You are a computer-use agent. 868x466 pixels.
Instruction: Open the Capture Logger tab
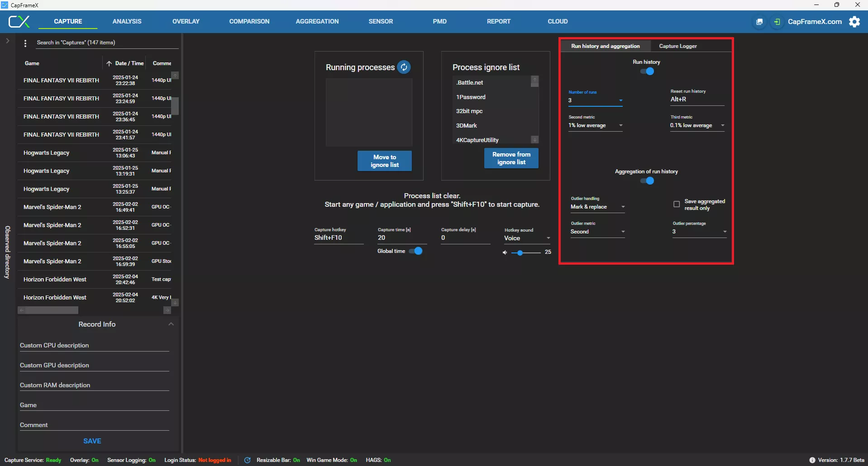[x=677, y=46]
